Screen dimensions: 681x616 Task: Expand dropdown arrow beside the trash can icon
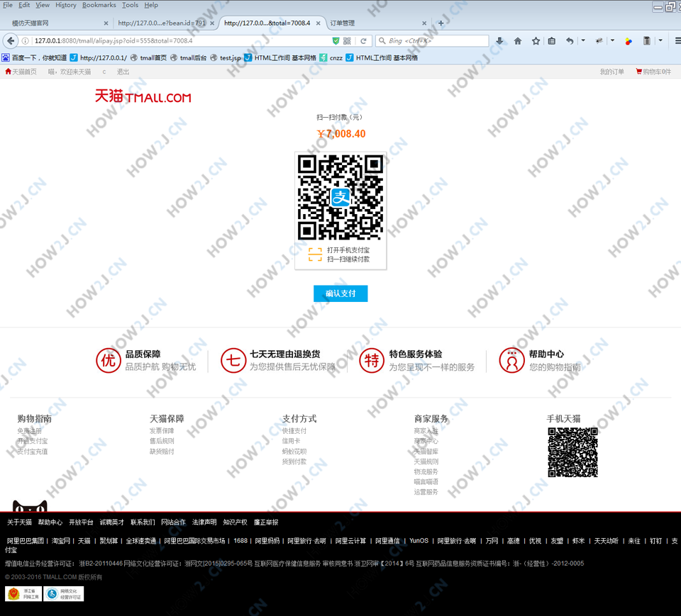click(660, 40)
